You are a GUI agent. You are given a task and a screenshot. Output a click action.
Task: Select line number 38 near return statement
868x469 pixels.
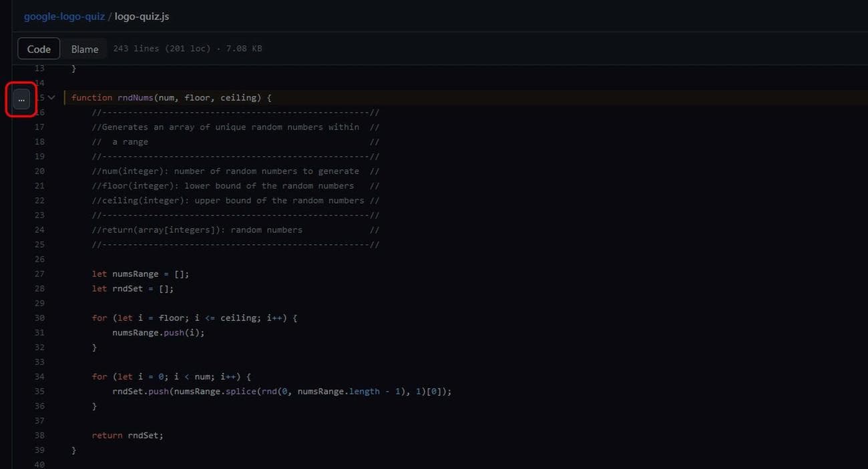point(39,435)
